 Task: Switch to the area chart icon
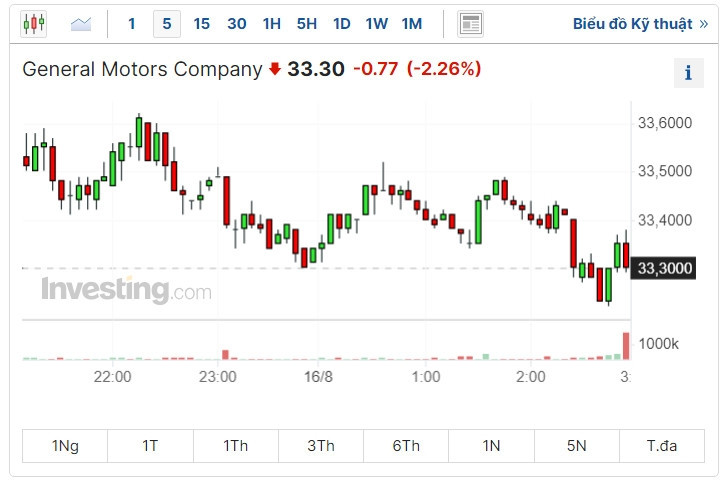81,24
